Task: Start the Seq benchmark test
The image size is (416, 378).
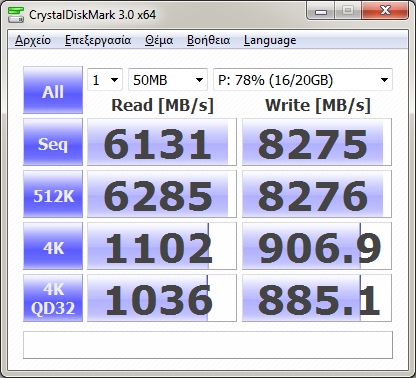Action: (x=53, y=142)
